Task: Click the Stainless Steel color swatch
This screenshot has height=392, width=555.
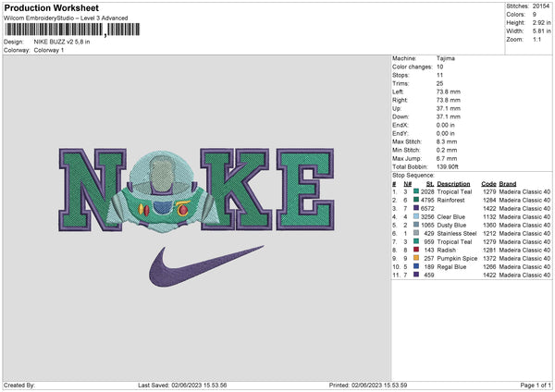Action: point(416,233)
